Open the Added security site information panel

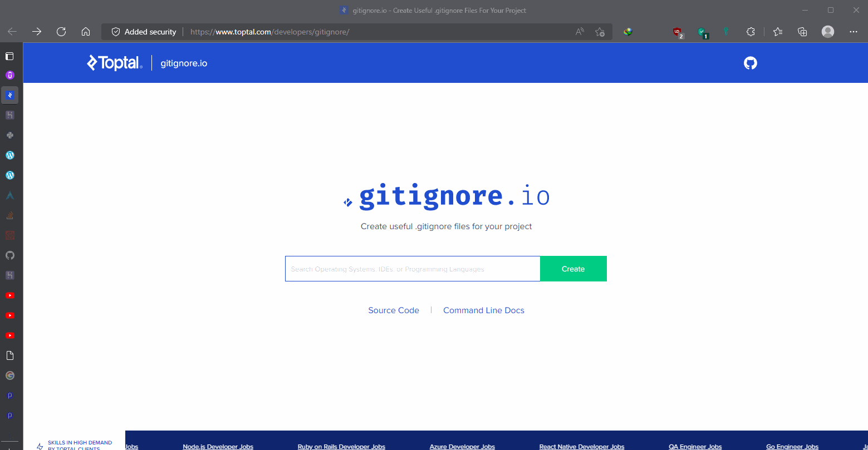click(143, 32)
